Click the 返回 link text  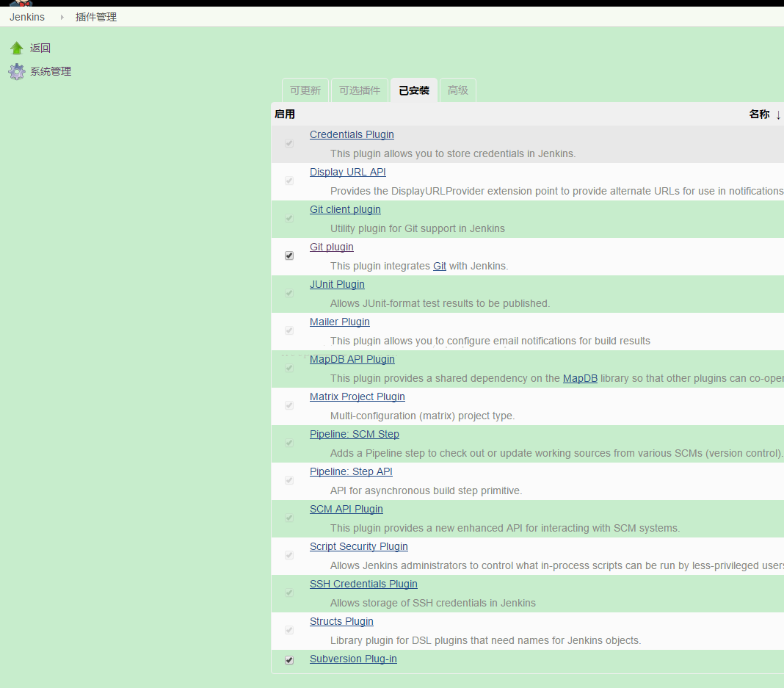[x=40, y=48]
